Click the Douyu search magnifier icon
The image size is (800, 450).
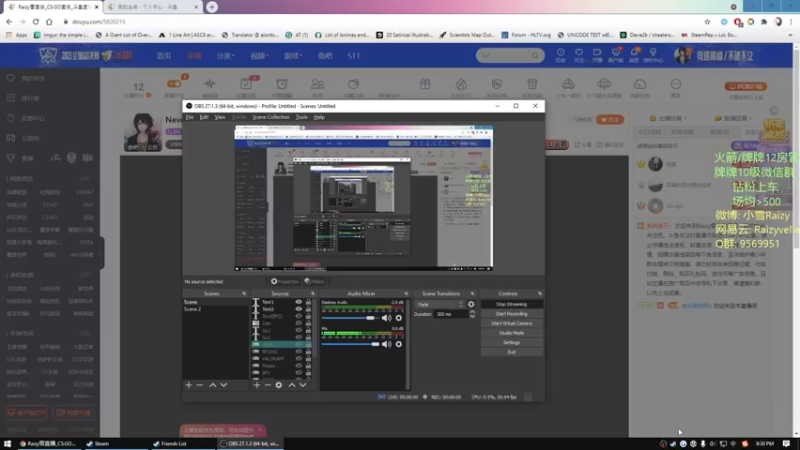coord(535,56)
